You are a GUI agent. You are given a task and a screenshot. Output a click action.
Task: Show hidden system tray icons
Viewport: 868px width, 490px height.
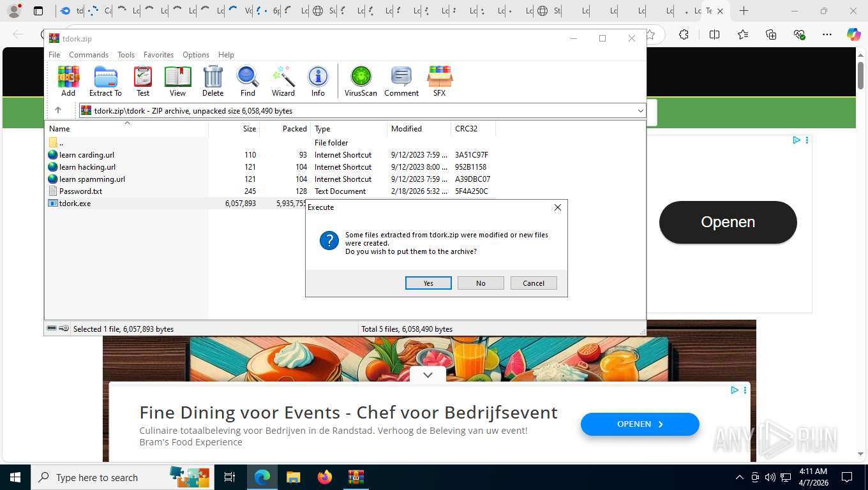(739, 477)
